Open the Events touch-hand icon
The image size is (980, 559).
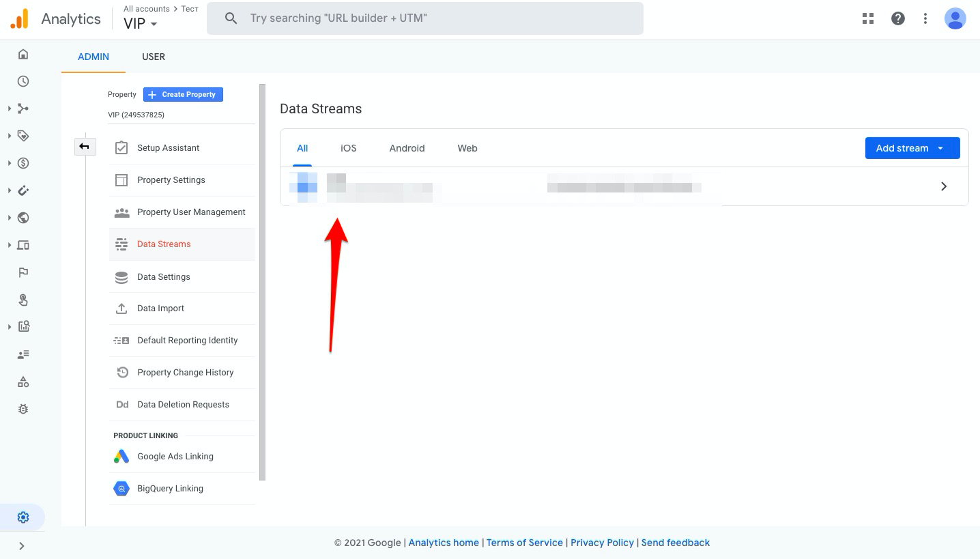23,300
